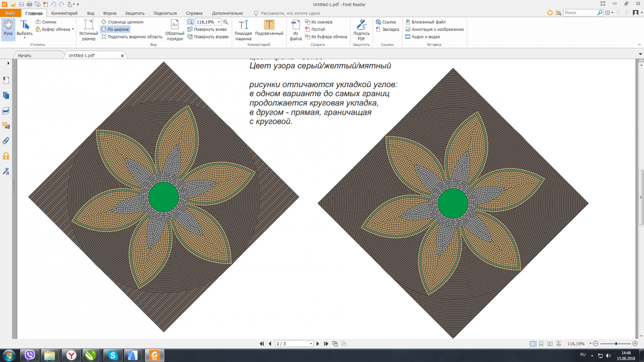Open the bookmarks panel in the left sidebar
The width and height of the screenshot is (644, 362).
[x=6, y=80]
